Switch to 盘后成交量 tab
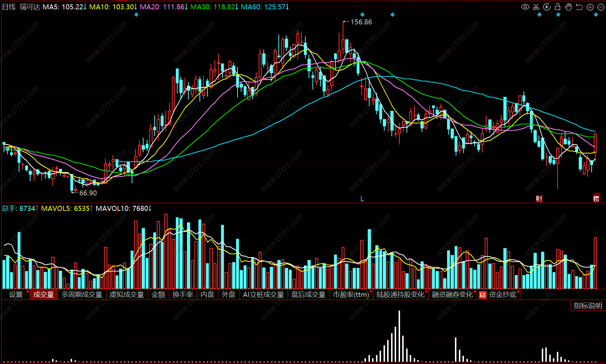This screenshot has height=364, width=606. (308, 294)
